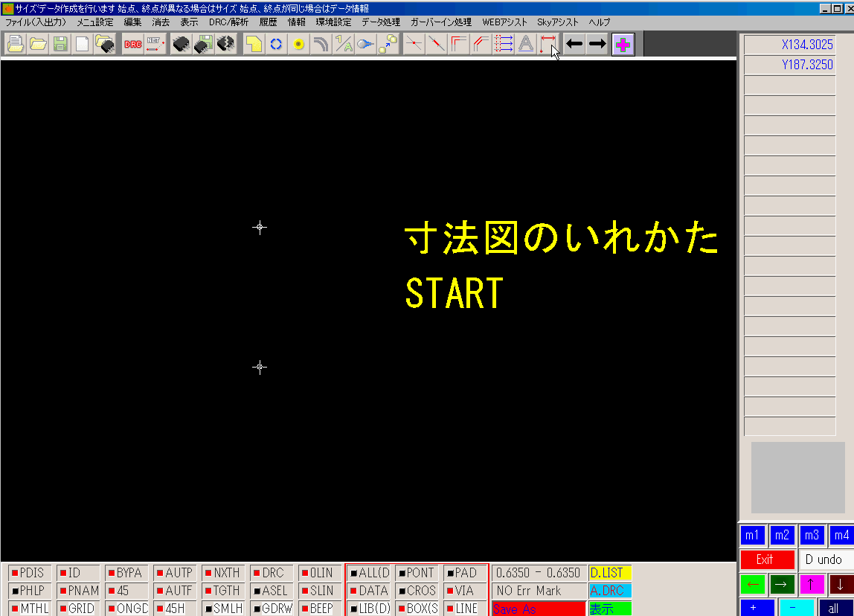Viewport: 854px width, 616px height.
Task: Open the ヘルプ menu
Action: [599, 22]
